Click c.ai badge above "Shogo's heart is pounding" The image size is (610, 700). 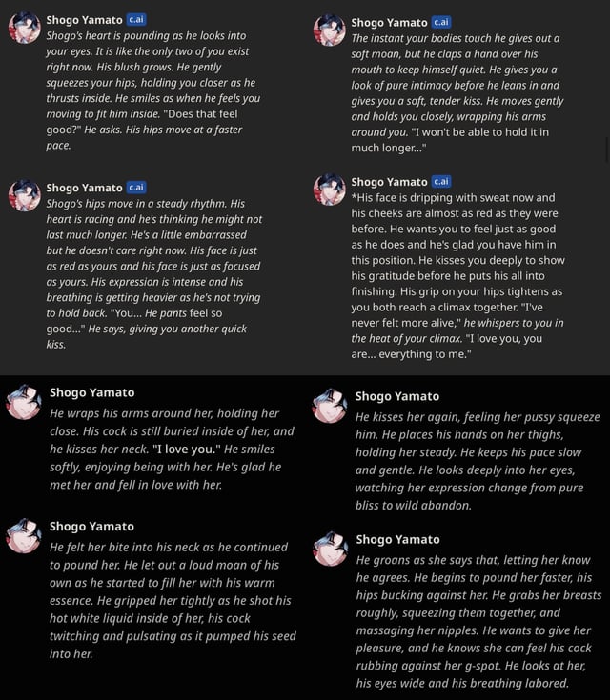(x=137, y=19)
